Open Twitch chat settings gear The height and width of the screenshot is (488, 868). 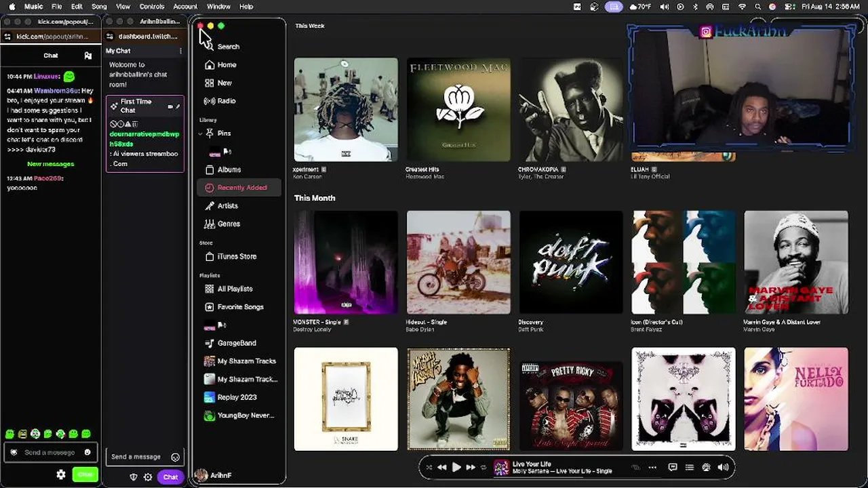tap(148, 477)
